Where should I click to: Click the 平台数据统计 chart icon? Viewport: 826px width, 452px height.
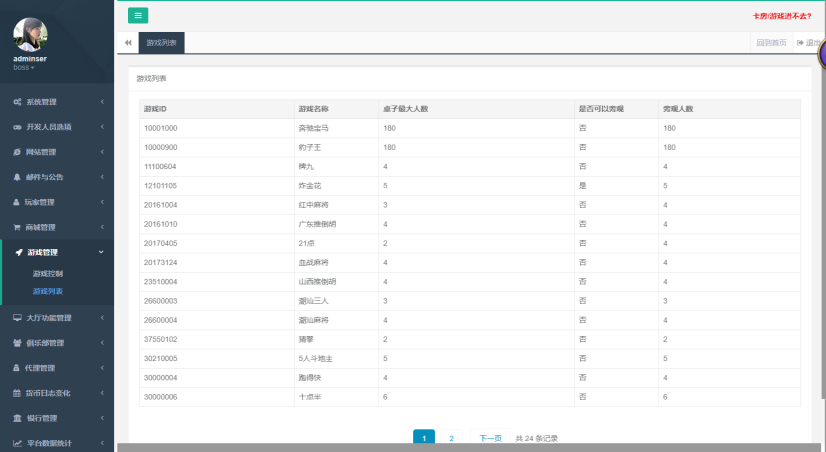pos(17,443)
